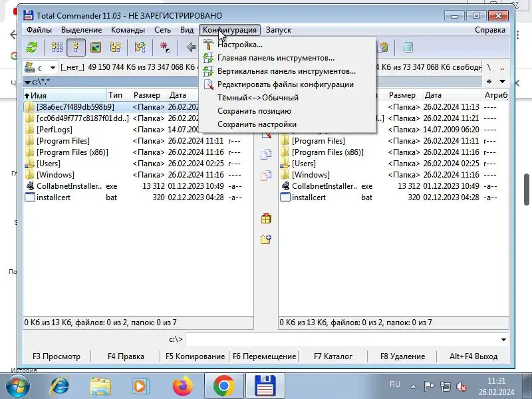
Task: Open the right panel favorites asterisk button
Action: pyautogui.click(x=489, y=81)
